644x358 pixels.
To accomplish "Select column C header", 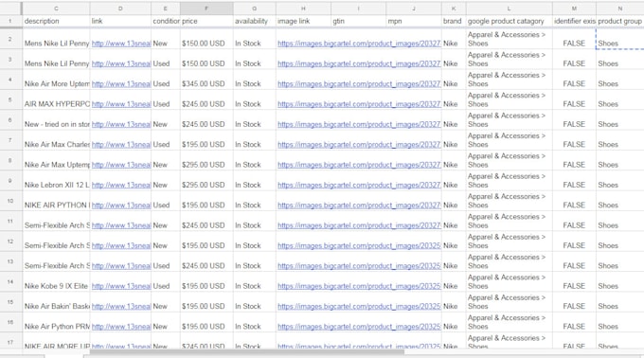I will 56,9.
